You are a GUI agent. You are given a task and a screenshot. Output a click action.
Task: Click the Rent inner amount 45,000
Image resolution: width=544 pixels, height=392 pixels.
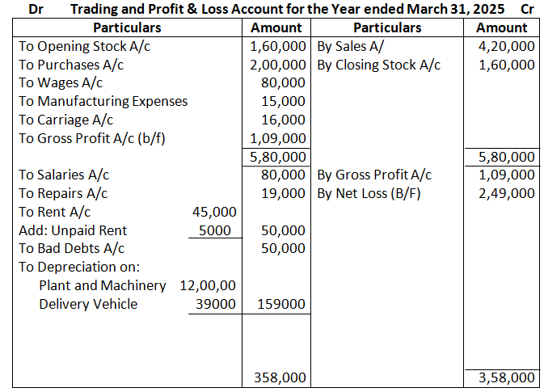[x=214, y=212]
